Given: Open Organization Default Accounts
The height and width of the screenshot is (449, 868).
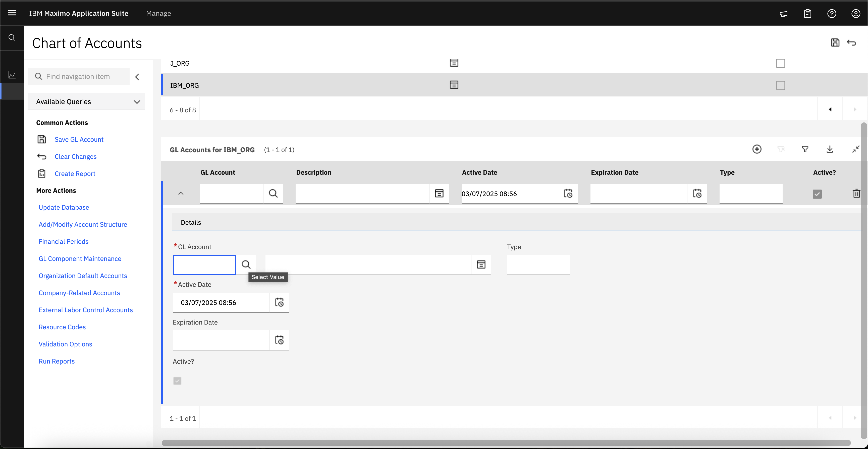Looking at the screenshot, I should pos(83,276).
